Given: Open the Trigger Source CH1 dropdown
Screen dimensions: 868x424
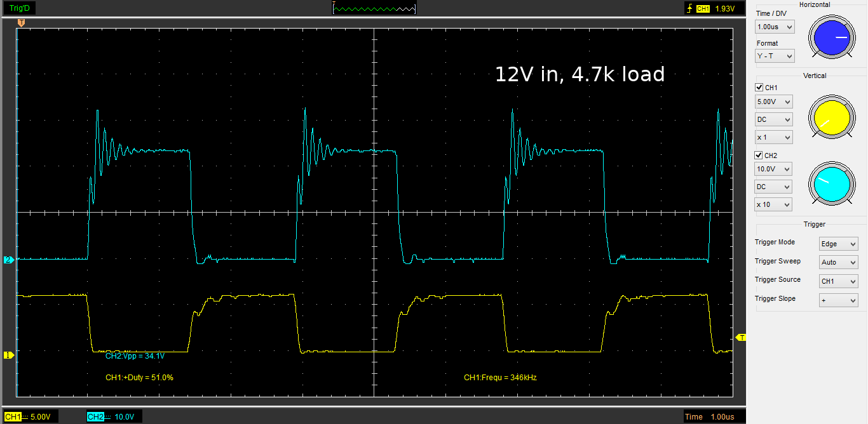Looking at the screenshot, I should pyautogui.click(x=839, y=281).
